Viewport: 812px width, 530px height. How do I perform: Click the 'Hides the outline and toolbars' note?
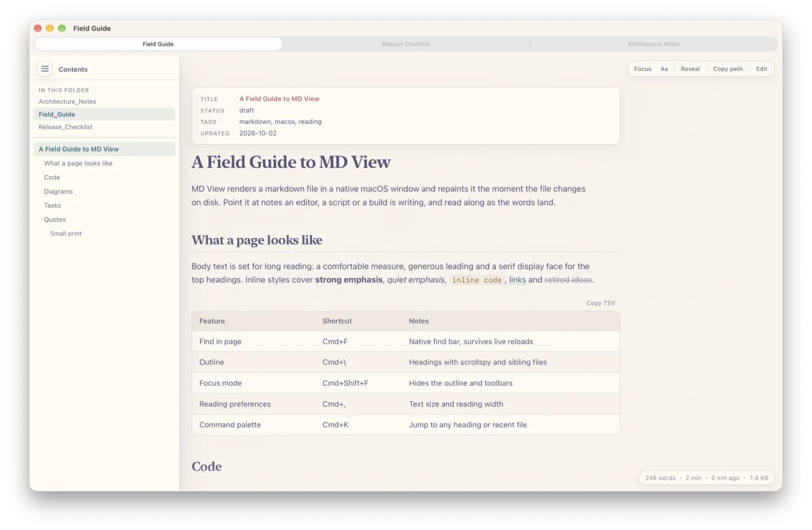(x=461, y=383)
